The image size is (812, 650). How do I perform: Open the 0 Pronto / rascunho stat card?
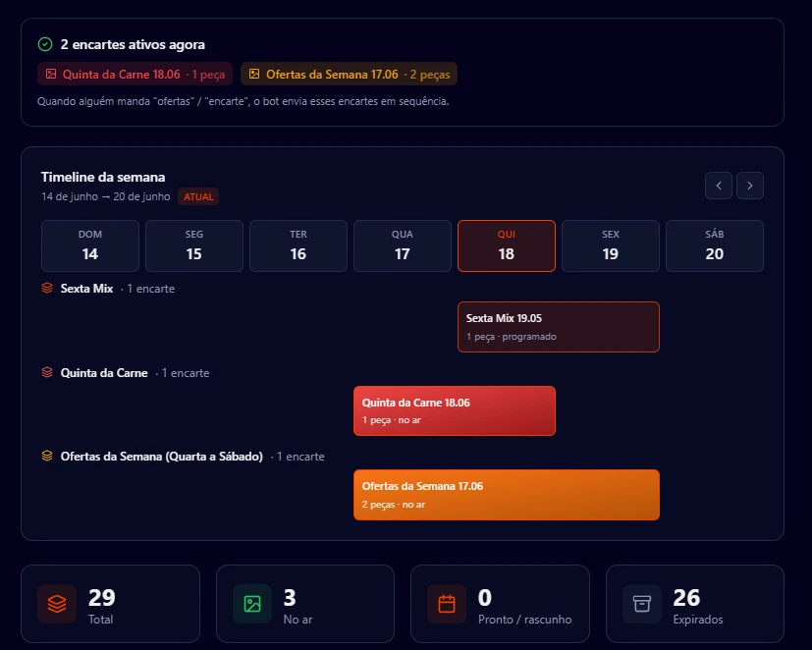500,604
